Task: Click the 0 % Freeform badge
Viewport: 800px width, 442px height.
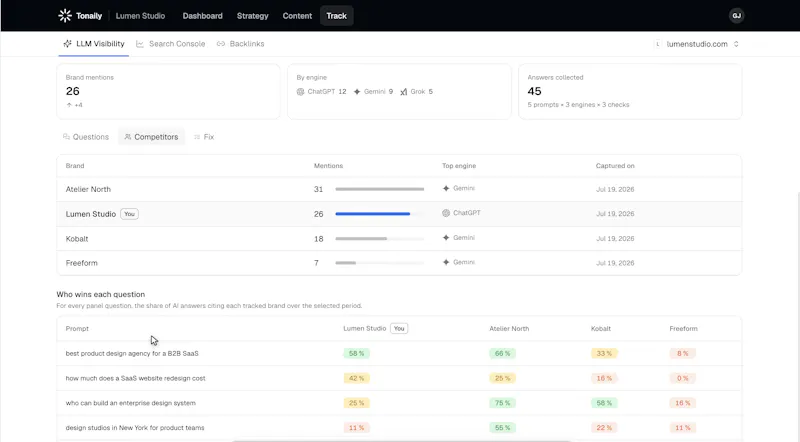Action: coord(683,378)
